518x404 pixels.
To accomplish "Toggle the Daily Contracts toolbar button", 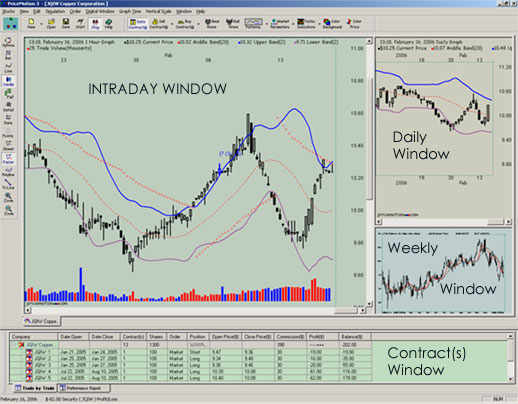I will [x=138, y=24].
